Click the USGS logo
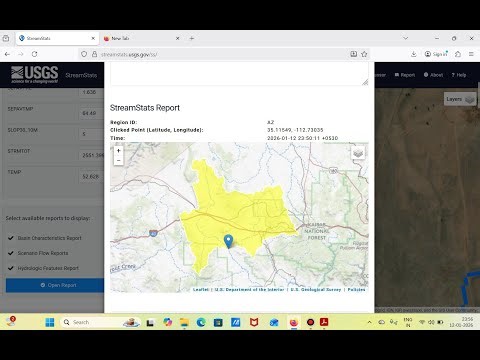This screenshot has width=480, height=360. tap(34, 75)
